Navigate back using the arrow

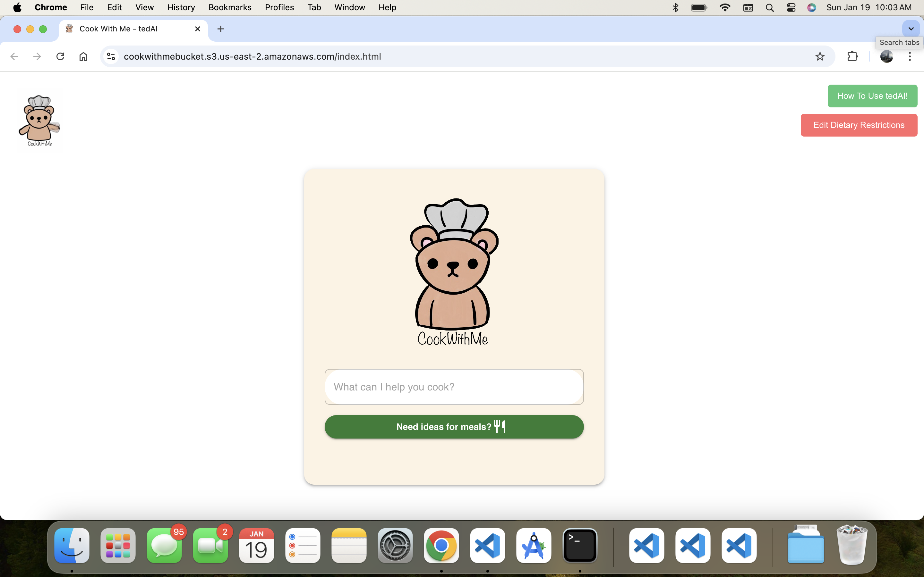coord(14,56)
